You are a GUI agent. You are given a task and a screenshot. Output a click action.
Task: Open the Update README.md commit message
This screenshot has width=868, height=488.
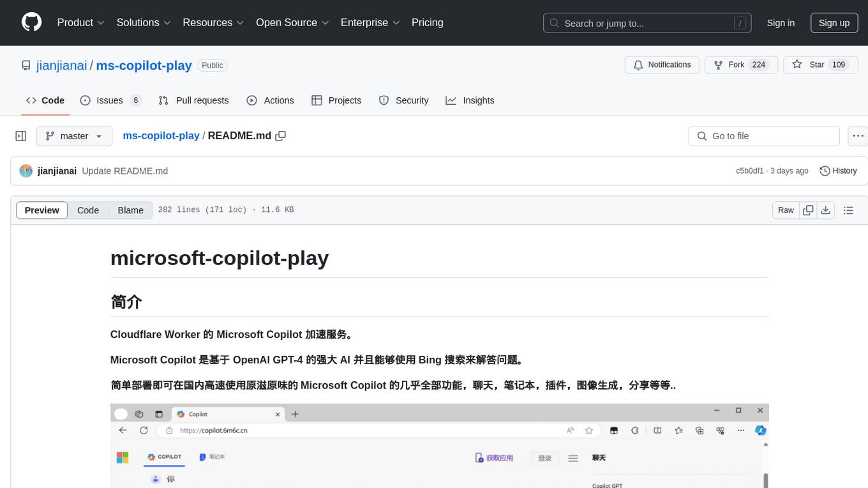tap(125, 171)
